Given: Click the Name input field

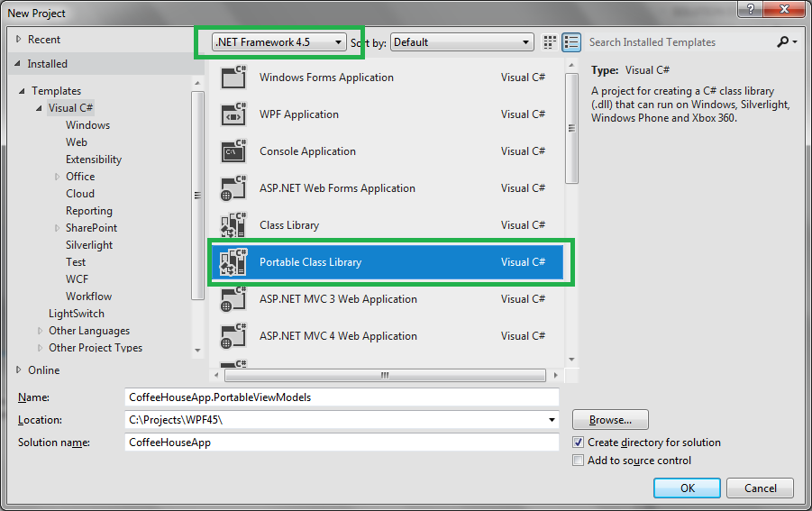Looking at the screenshot, I should click(342, 397).
